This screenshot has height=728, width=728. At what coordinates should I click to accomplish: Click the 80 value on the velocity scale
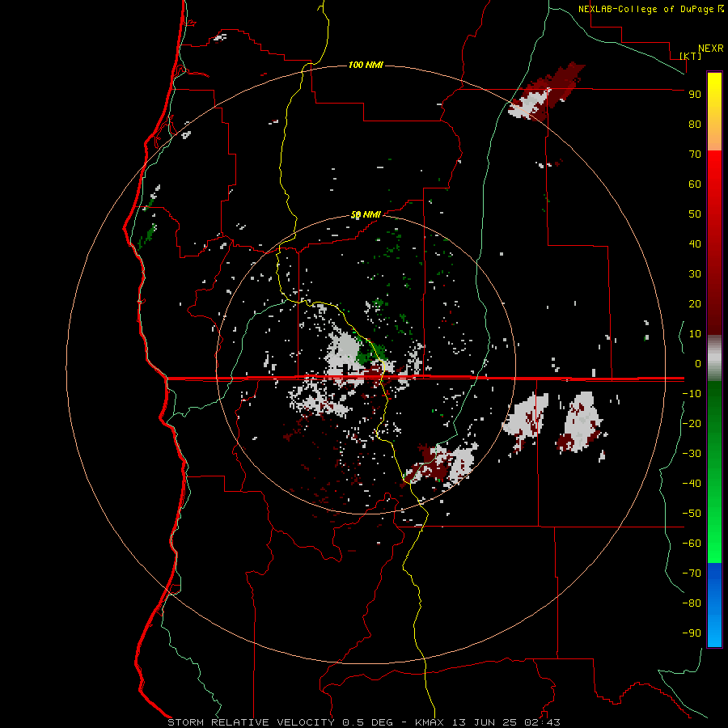click(x=695, y=124)
